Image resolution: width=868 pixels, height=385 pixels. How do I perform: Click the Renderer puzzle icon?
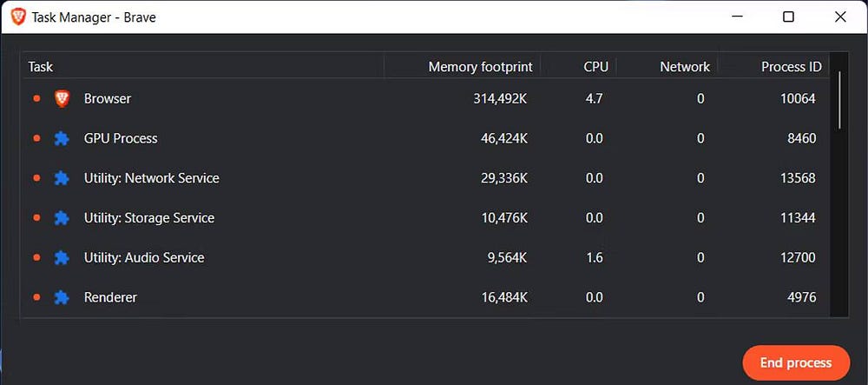coord(62,298)
